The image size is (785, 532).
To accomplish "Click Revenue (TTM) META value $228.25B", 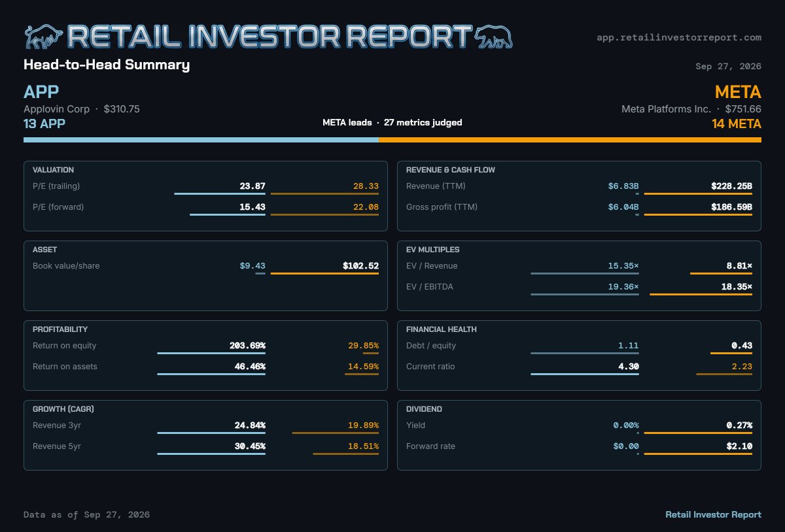I will [x=731, y=186].
